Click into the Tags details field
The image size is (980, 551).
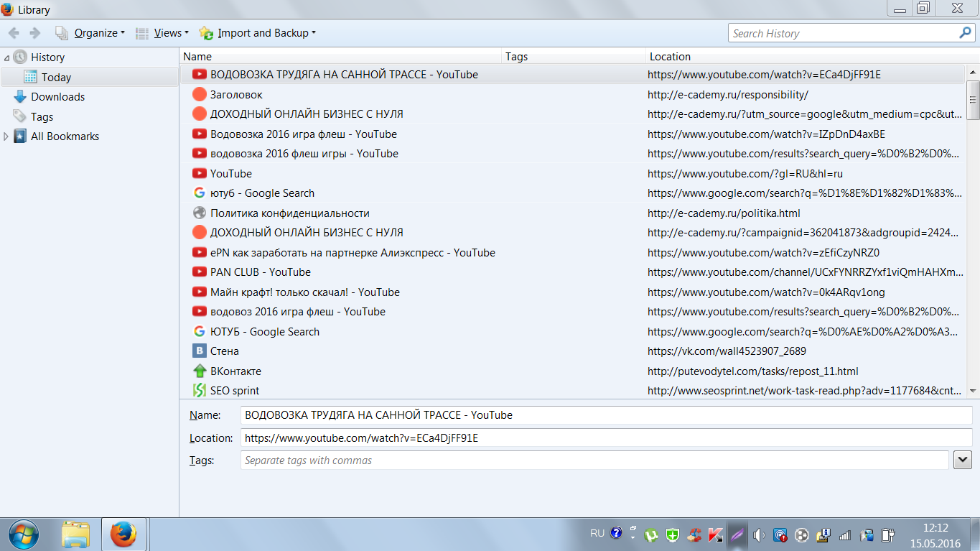pyautogui.click(x=594, y=460)
